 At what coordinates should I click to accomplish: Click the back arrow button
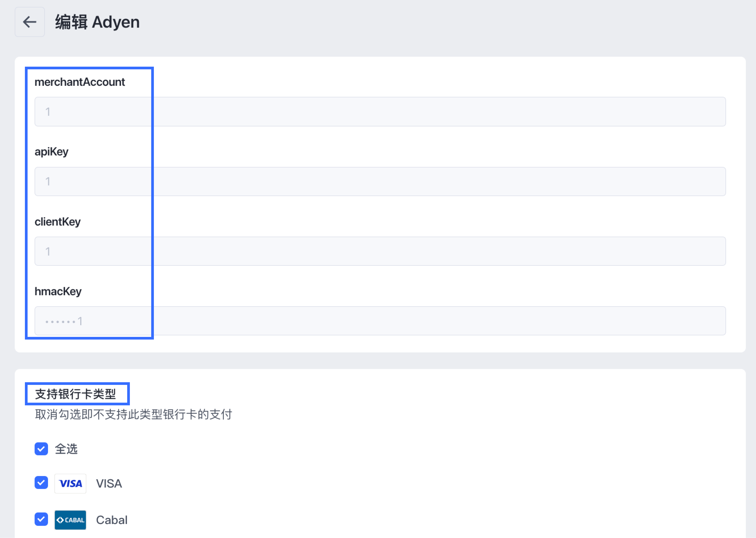click(30, 22)
